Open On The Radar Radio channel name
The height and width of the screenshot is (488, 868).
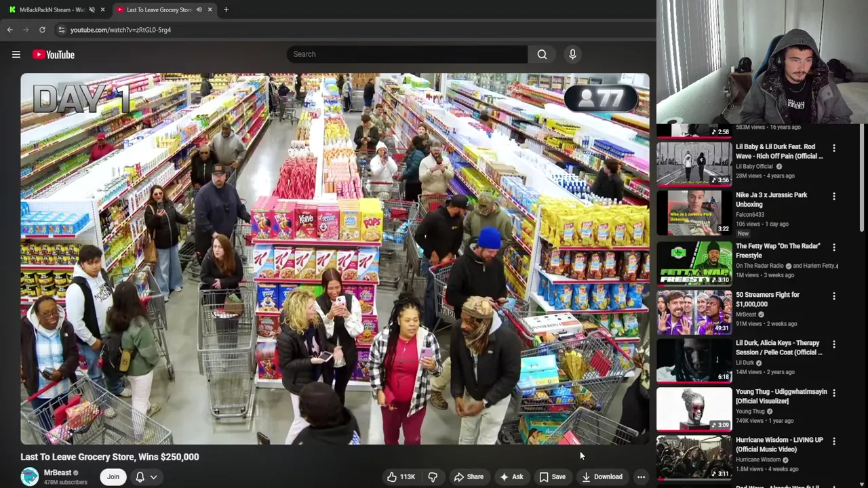click(759, 266)
